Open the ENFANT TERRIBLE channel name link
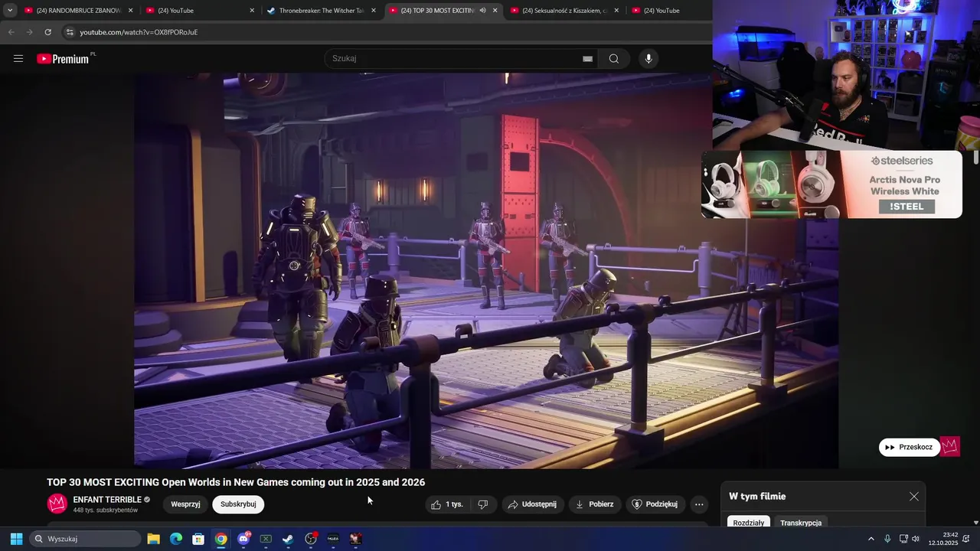980x551 pixels. click(107, 500)
